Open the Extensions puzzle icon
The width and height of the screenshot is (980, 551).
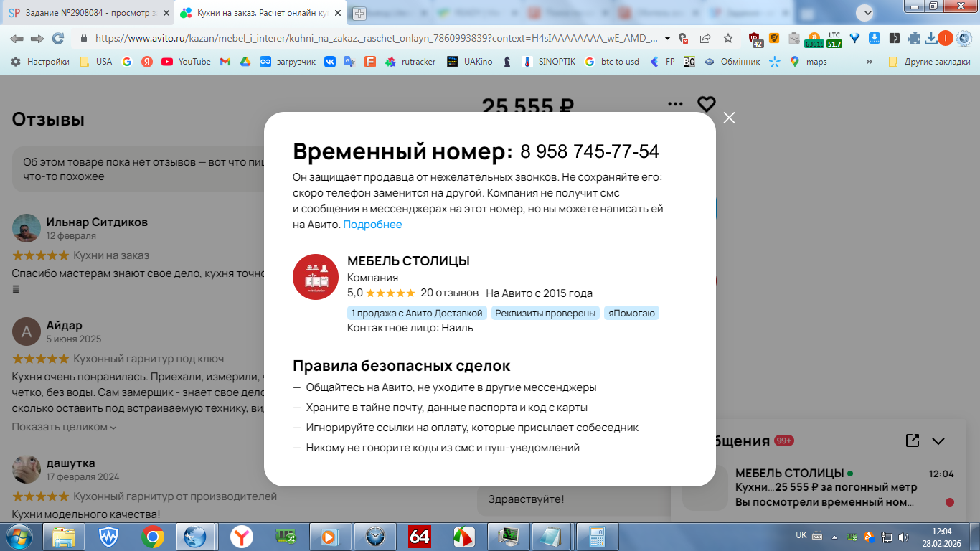coord(914,38)
